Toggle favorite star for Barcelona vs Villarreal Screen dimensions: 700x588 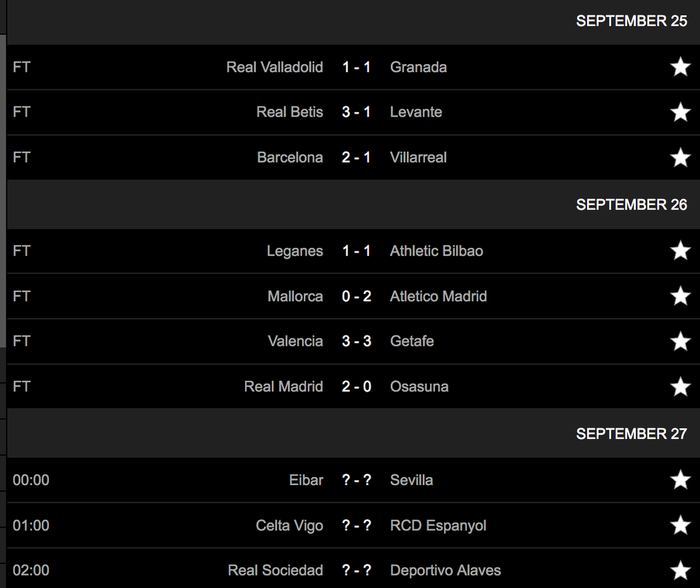click(680, 158)
